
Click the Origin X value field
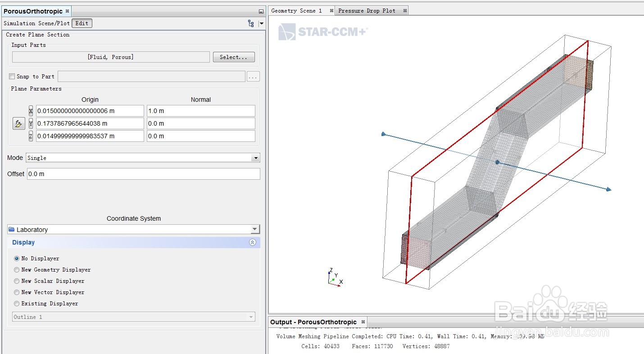tap(90, 111)
